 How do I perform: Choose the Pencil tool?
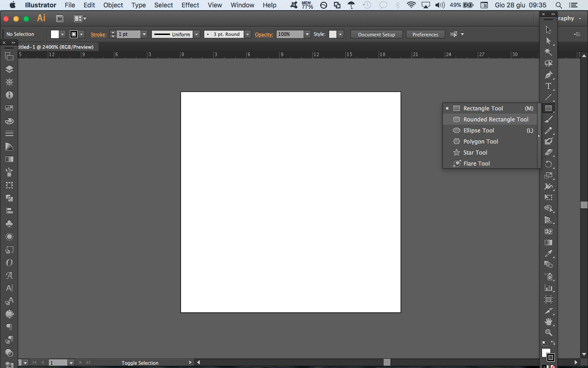(548, 131)
